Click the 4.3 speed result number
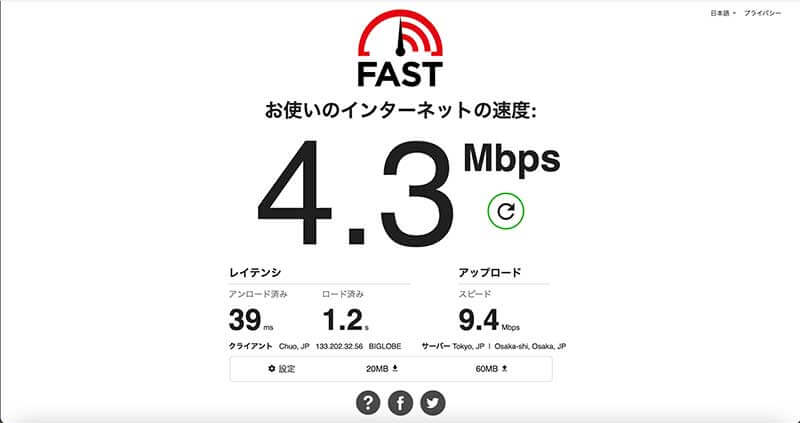Image resolution: width=800 pixels, height=423 pixels. [x=356, y=192]
